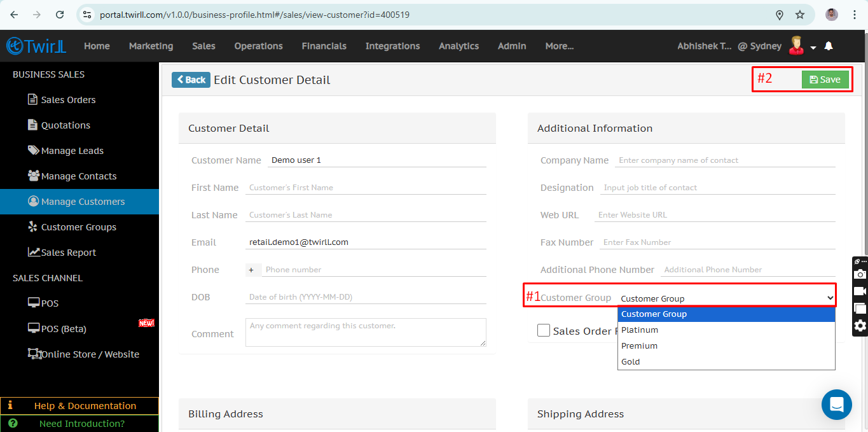Click Need Introduction? link
Screen dimensions: 868x432
79,423
